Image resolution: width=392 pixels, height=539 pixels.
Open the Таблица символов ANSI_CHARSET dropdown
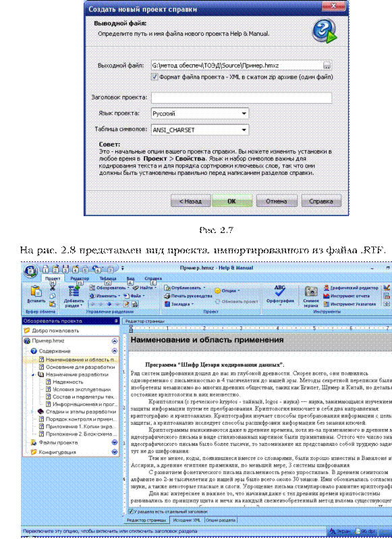click(200, 130)
